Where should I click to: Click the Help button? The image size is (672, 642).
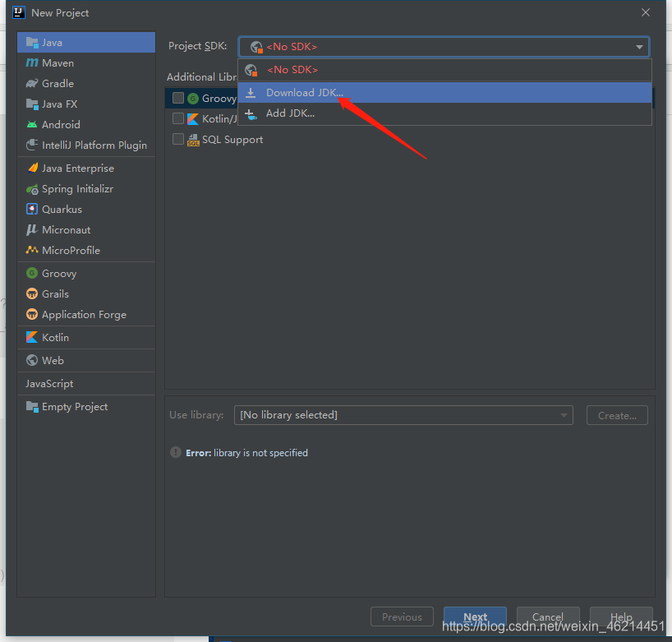[x=621, y=617]
